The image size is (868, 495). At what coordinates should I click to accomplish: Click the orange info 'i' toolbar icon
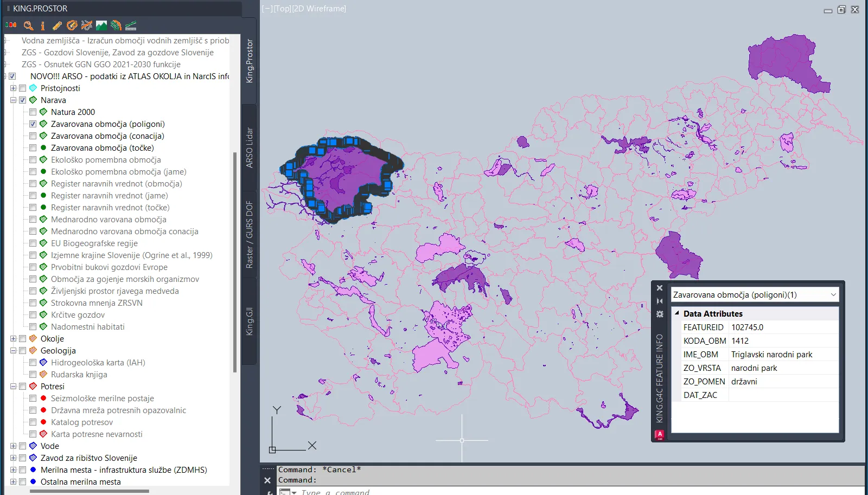click(x=43, y=25)
